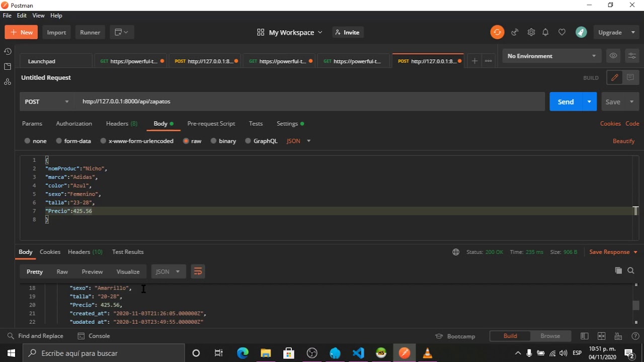Screen dimensions: 644x362
Task: Open the Edit menu
Action: point(22,16)
